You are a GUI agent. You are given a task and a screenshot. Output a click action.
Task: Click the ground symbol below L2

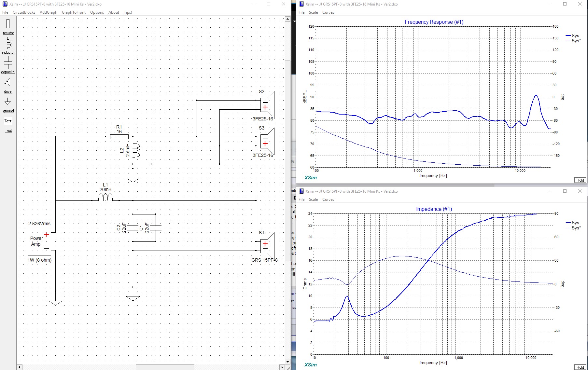(133, 180)
